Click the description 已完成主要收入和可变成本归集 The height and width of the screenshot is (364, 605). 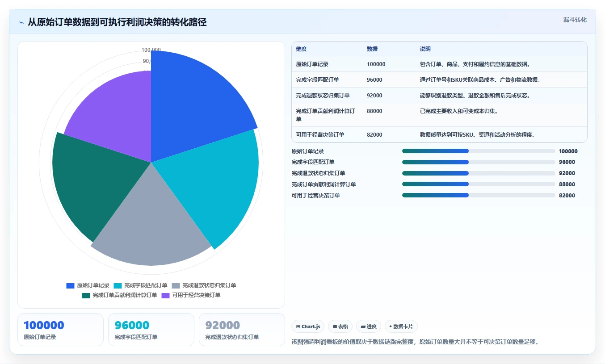pyautogui.click(x=459, y=111)
